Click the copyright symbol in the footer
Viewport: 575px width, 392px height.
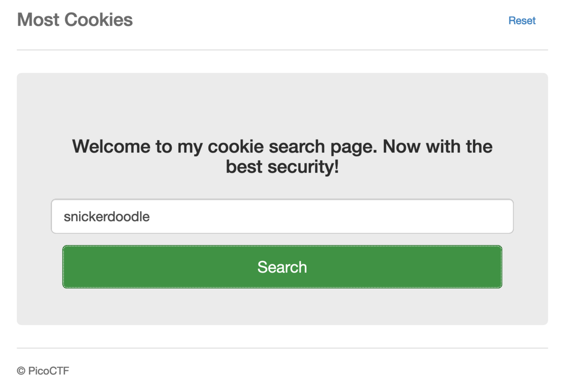[21, 371]
